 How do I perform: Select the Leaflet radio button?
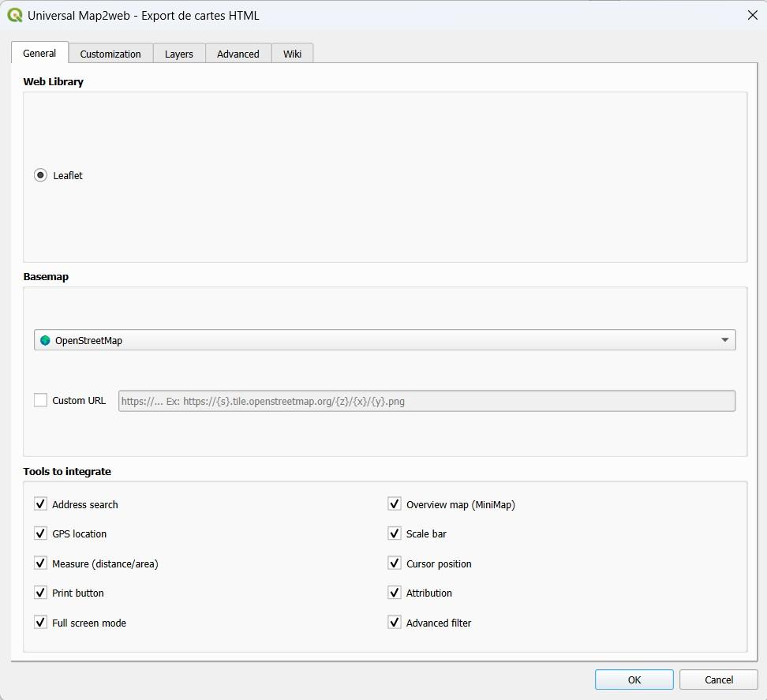(x=40, y=175)
